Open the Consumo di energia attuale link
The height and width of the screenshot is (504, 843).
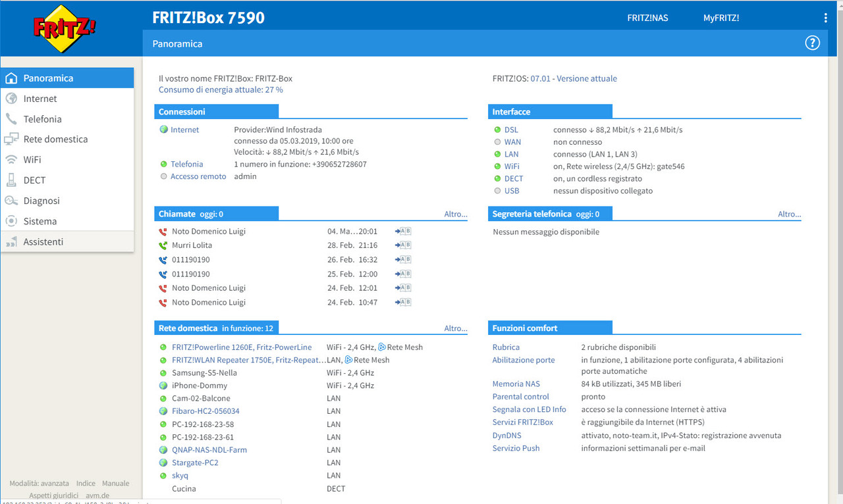[221, 89]
